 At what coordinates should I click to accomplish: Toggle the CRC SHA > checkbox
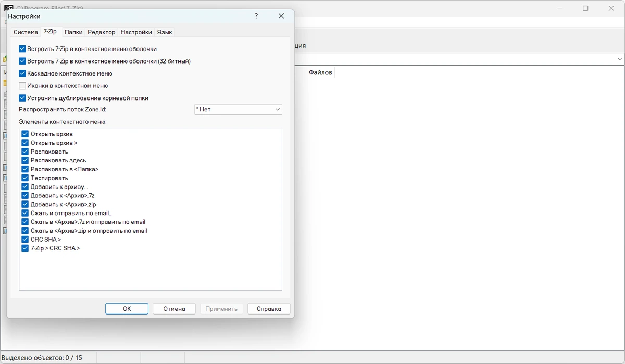tap(25, 240)
